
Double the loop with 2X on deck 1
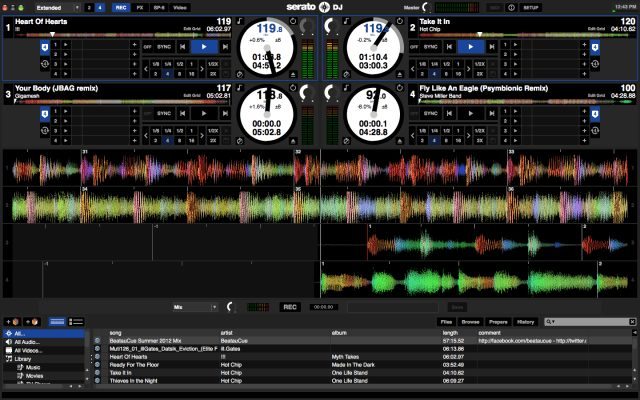pyautogui.click(x=213, y=74)
